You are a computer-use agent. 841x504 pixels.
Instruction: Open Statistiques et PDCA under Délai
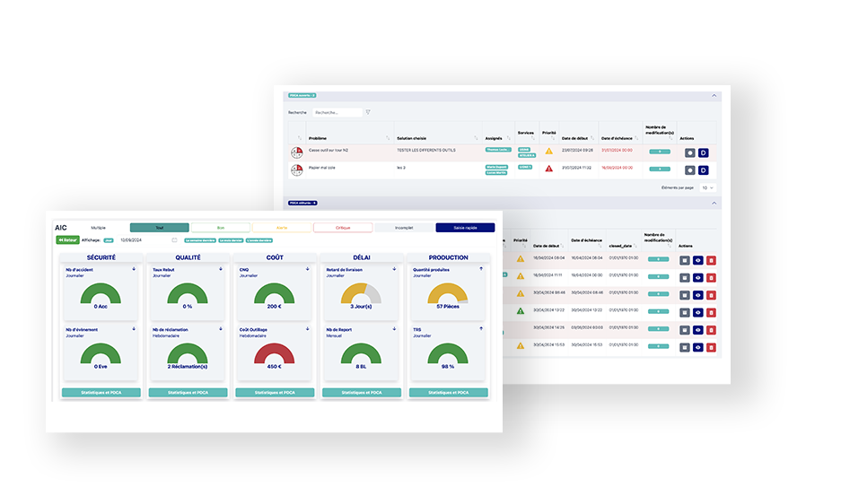[362, 393]
